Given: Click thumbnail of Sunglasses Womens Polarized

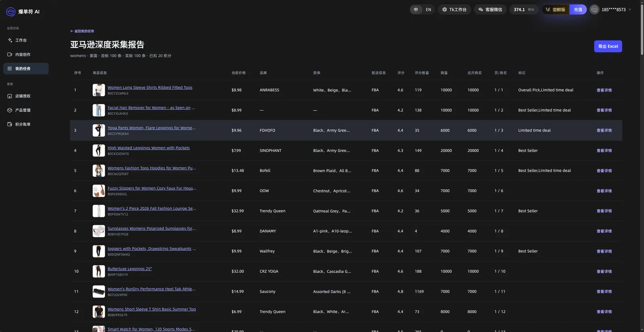Looking at the screenshot, I should point(99,231).
